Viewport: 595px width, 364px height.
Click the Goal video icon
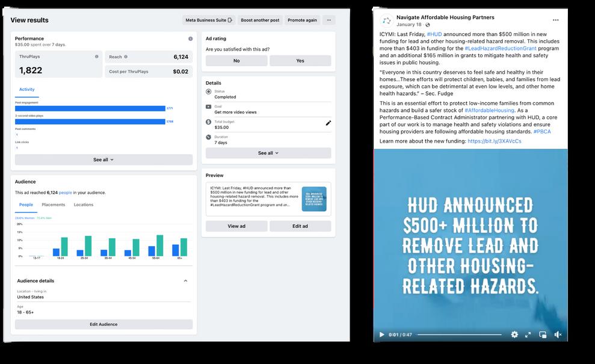tap(208, 106)
